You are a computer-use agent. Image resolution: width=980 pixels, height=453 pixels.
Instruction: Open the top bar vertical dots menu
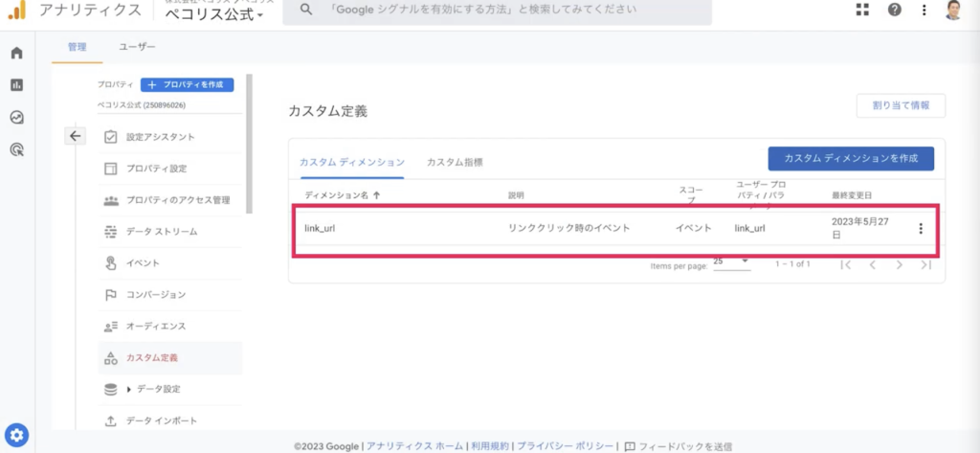924,10
